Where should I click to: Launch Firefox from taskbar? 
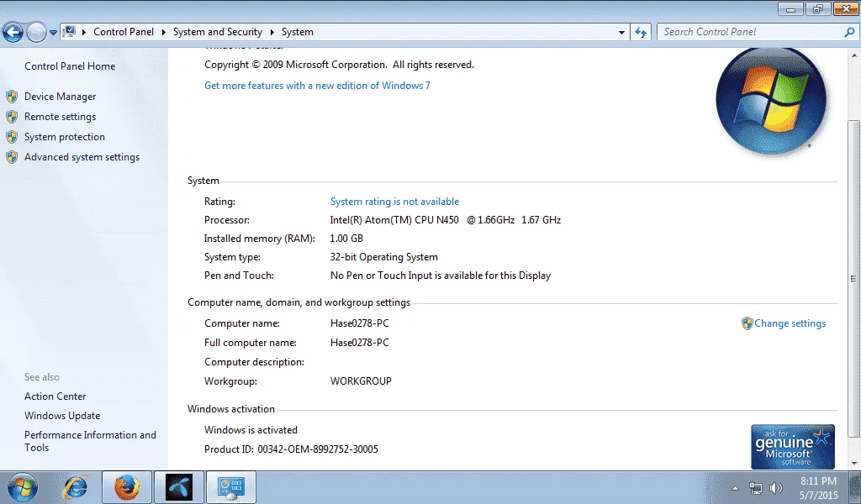pos(126,487)
